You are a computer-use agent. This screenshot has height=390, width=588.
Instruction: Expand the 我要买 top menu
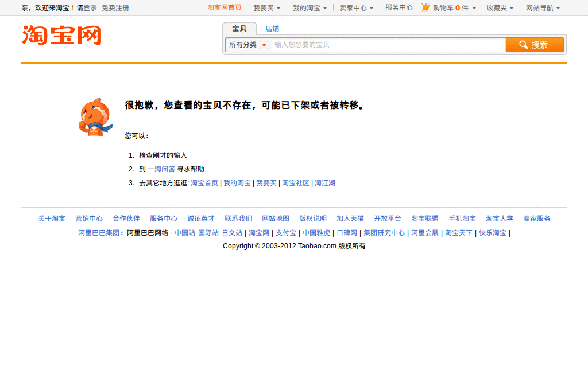(266, 8)
